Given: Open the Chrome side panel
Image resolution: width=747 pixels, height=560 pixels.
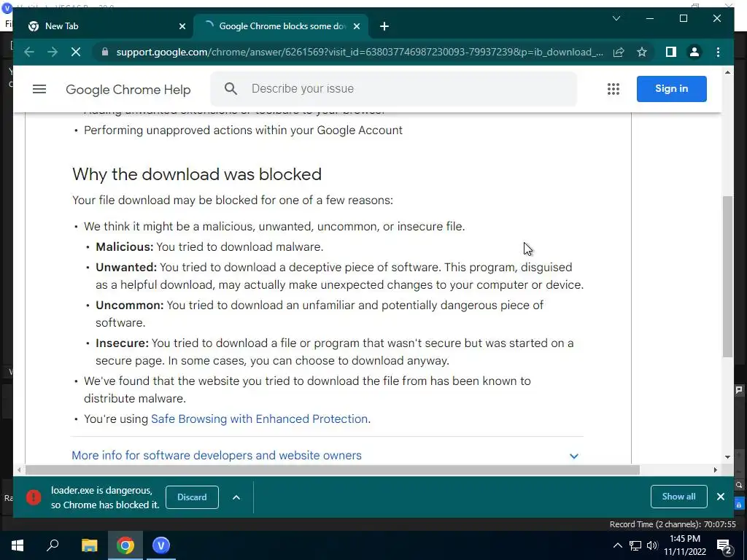Looking at the screenshot, I should 671,52.
